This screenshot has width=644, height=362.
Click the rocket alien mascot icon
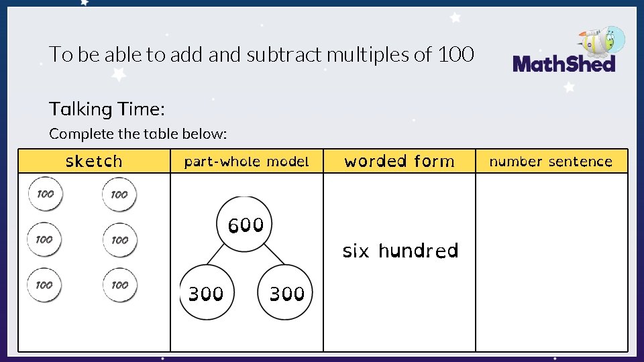(x=602, y=42)
